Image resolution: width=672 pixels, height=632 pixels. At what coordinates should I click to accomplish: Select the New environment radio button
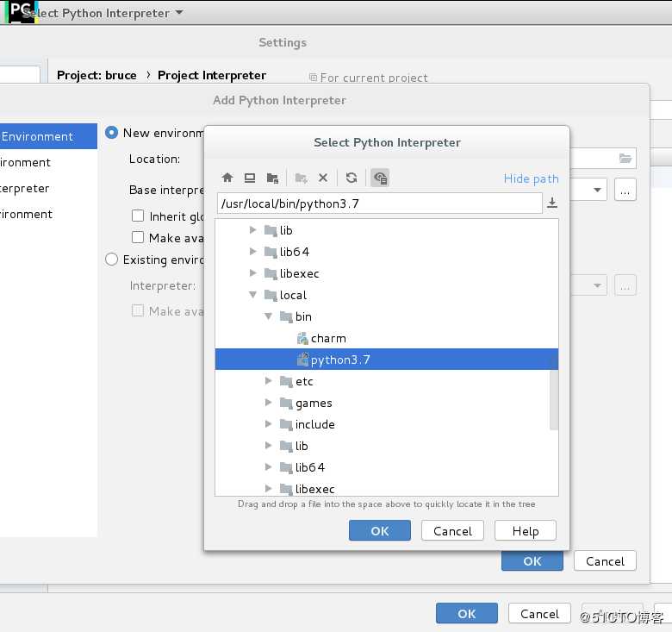click(x=111, y=133)
